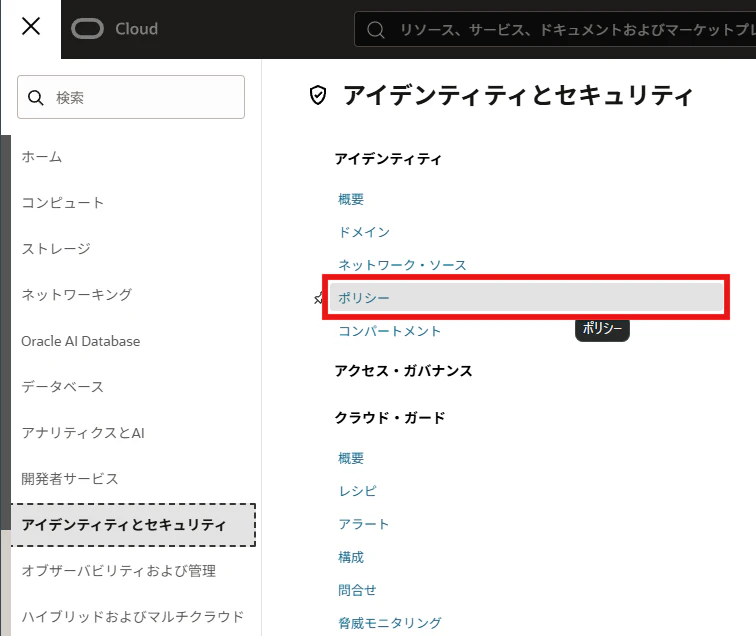Select Oracle AI Database menu item
This screenshot has width=756, height=636.
point(81,341)
